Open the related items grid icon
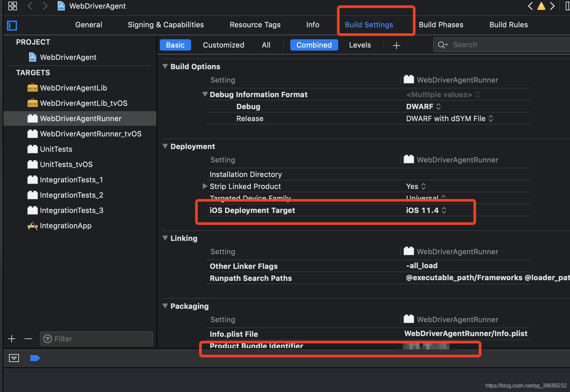This screenshot has width=570, height=392. tap(13, 6)
